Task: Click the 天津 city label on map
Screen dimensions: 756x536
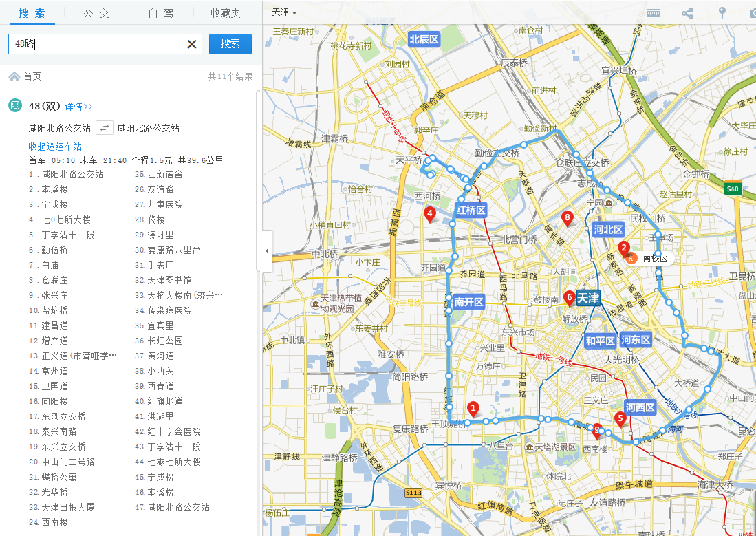Action: tap(588, 298)
